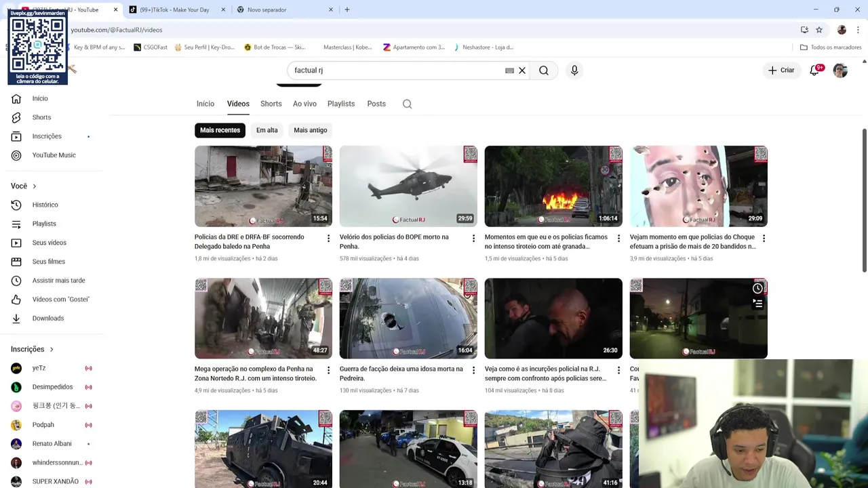Bookmark this page with the star icon
Screen dimensions: 868x488
coord(819,30)
